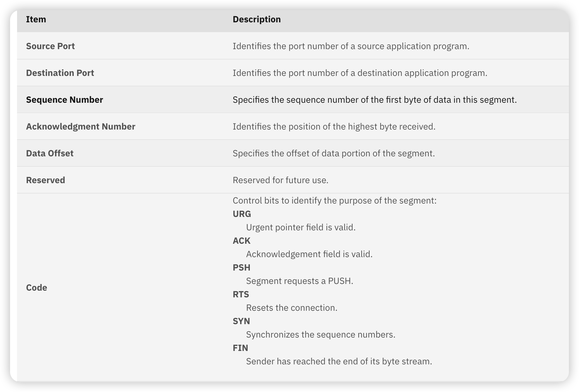Click 'Synchronizes the sequence numbers.' text

tap(320, 334)
